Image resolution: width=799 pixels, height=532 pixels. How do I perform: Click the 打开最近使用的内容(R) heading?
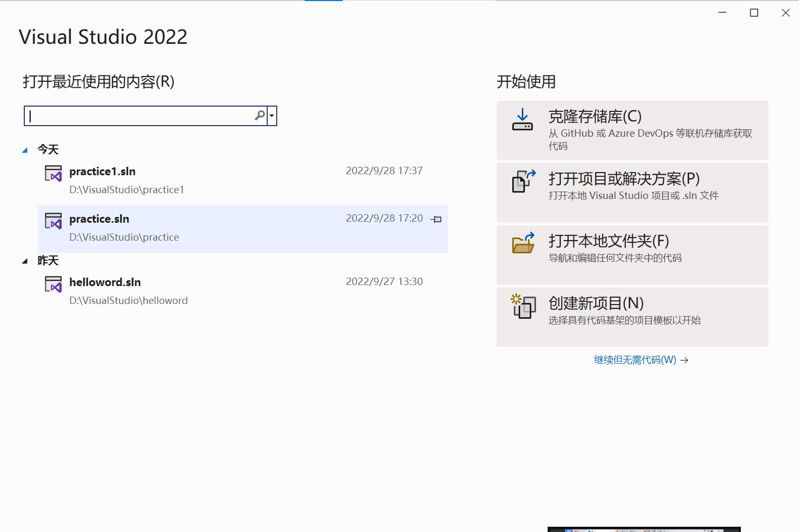tap(99, 82)
